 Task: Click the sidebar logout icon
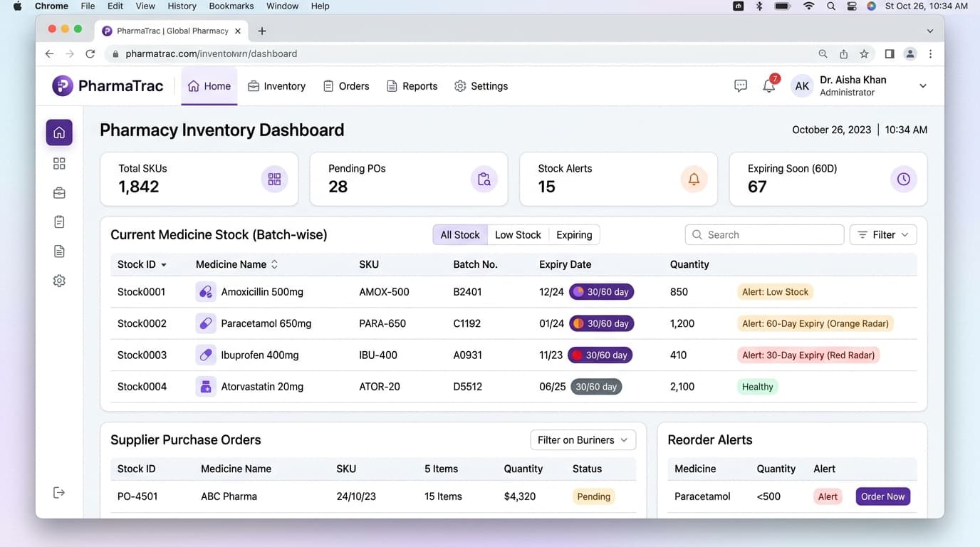(59, 493)
